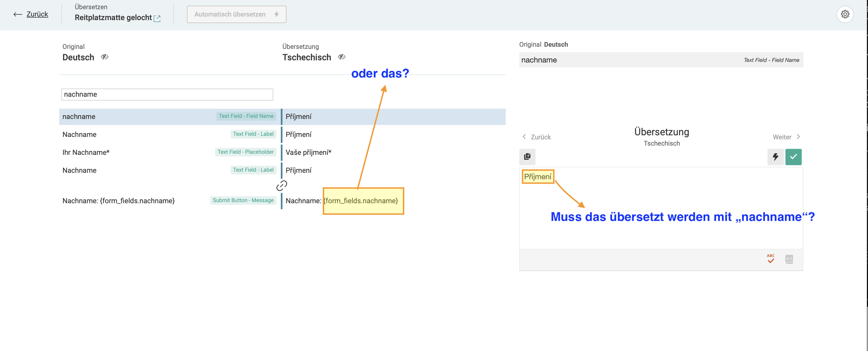868x351 pixels.
Task: Open external link icon beside Reitplatzmatte gelocht
Action: [157, 18]
